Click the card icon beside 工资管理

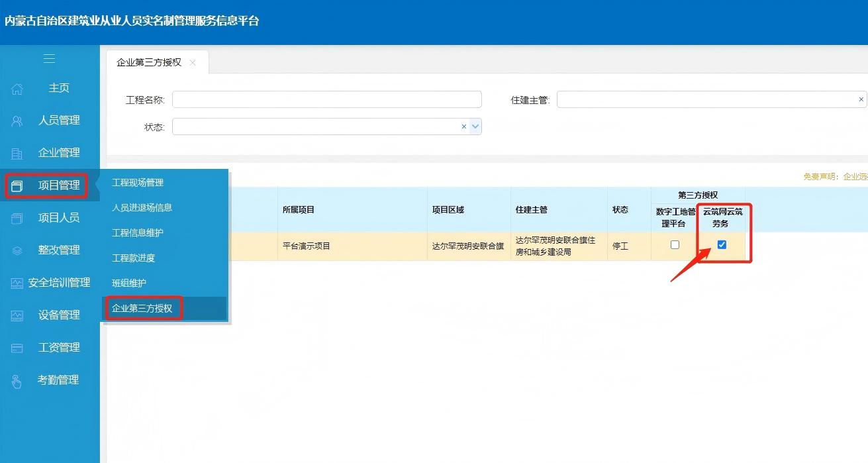point(17,348)
